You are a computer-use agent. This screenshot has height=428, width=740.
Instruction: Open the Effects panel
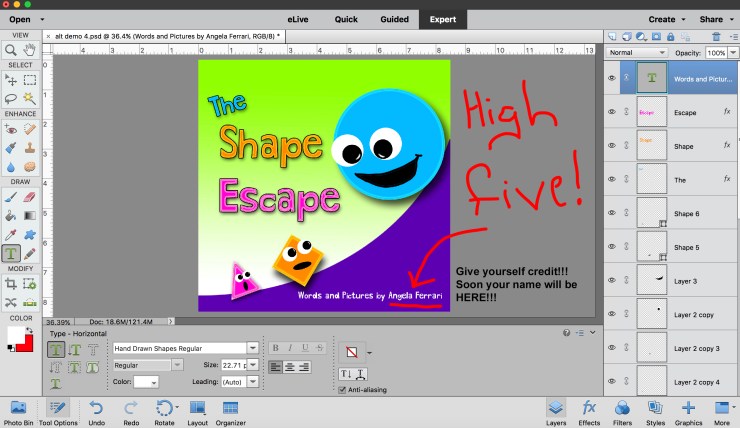590,408
